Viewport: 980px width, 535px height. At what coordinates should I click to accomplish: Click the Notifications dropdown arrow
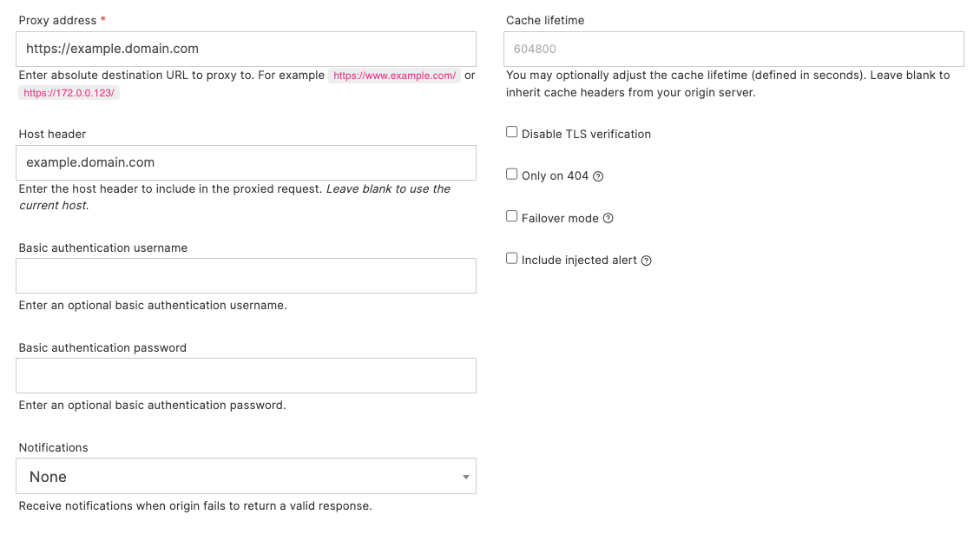point(465,477)
